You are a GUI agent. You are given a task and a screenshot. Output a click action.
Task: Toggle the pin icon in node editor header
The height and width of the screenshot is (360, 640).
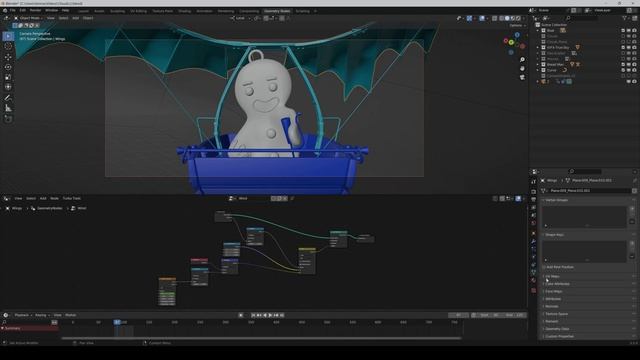[292, 198]
